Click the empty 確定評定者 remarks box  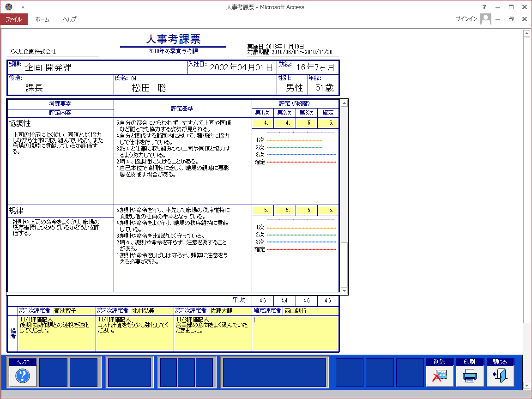295,333
